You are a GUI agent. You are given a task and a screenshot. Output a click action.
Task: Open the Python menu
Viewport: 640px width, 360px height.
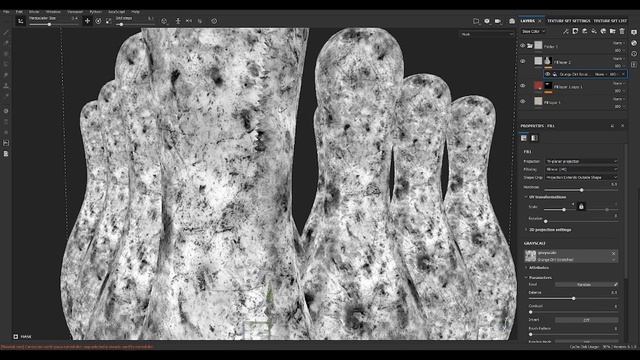pyautogui.click(x=95, y=12)
